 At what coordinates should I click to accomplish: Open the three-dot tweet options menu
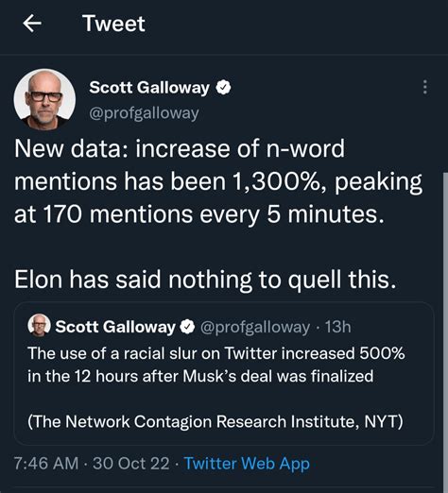[x=425, y=87]
